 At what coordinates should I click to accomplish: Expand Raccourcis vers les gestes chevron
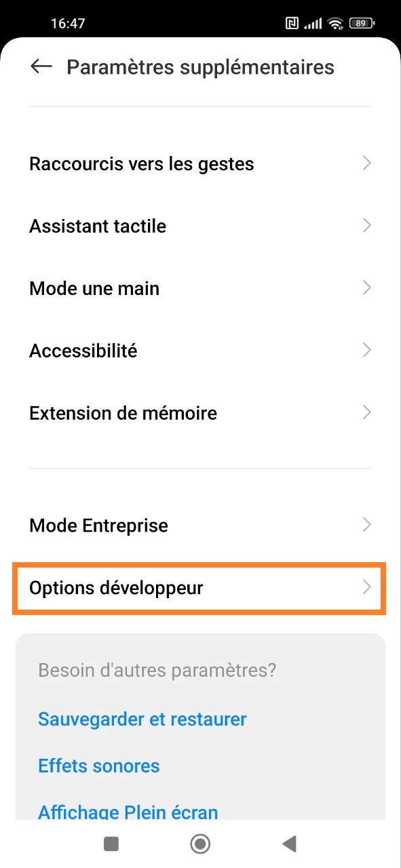(x=367, y=163)
